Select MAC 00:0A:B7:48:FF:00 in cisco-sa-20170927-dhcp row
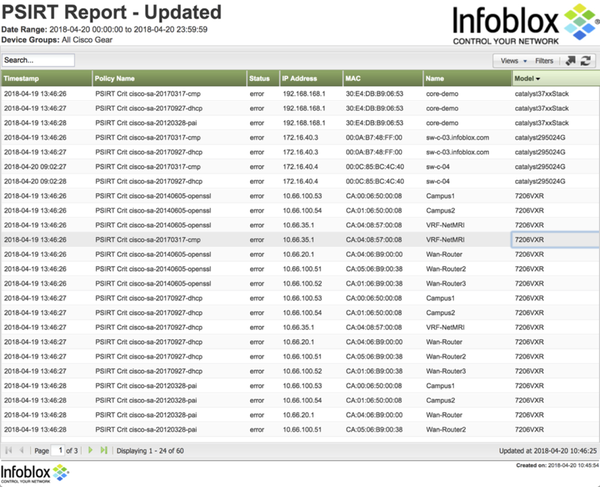This screenshot has height=487, width=600. [x=374, y=152]
